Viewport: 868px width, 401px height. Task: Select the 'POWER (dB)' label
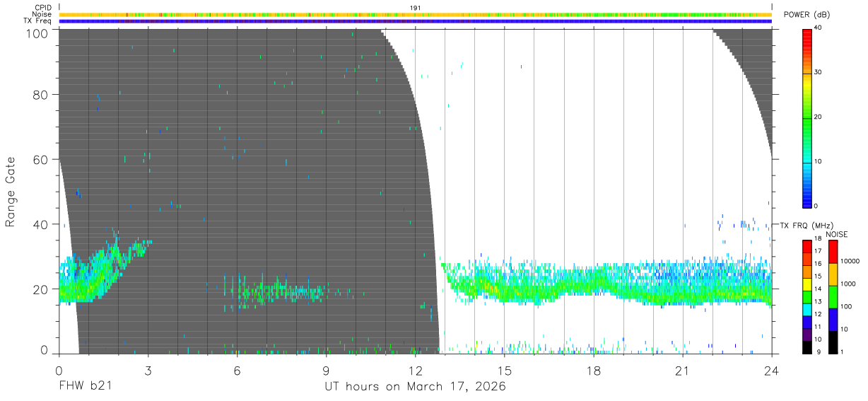[x=807, y=15]
